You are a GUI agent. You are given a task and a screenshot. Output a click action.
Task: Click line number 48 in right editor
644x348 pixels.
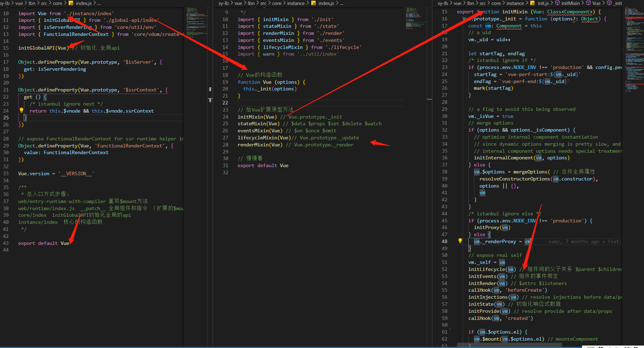pos(445,241)
